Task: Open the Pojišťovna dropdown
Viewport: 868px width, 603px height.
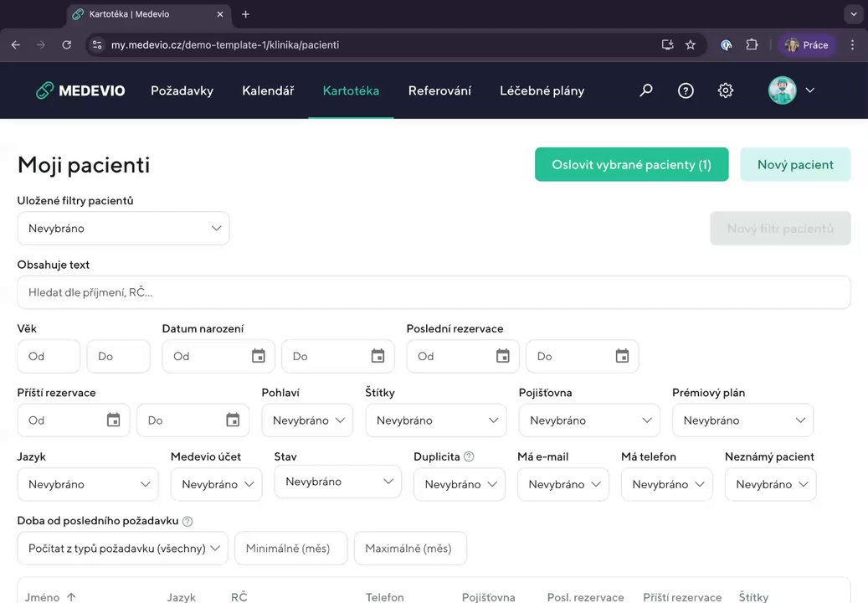Action: coord(589,420)
